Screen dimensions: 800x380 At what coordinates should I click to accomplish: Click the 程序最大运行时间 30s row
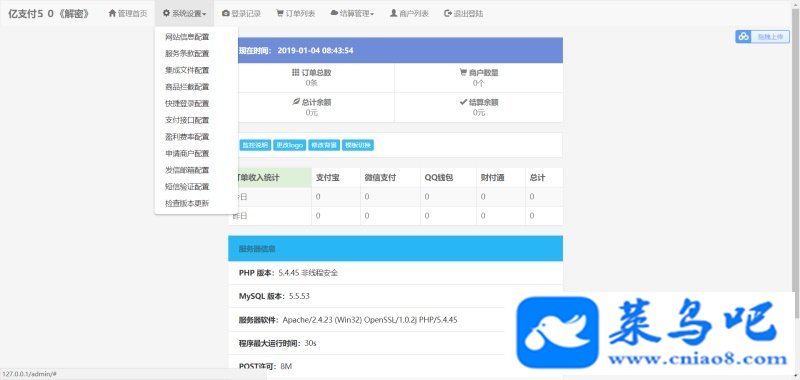pos(395,343)
